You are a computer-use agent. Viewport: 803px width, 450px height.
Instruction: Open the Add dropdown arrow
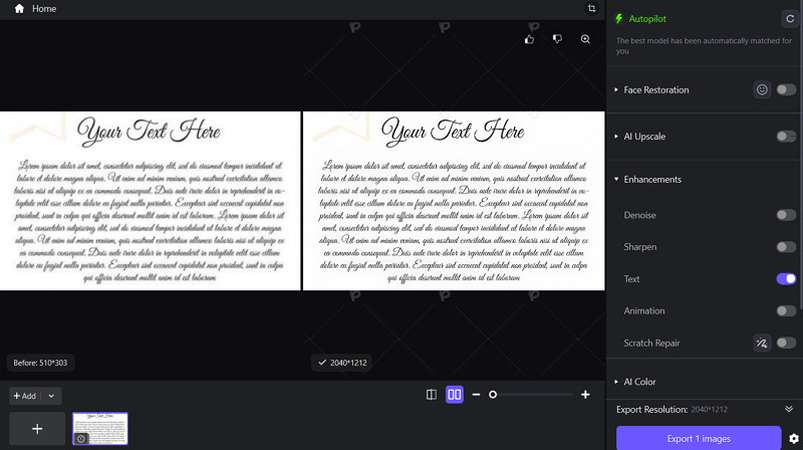51,396
